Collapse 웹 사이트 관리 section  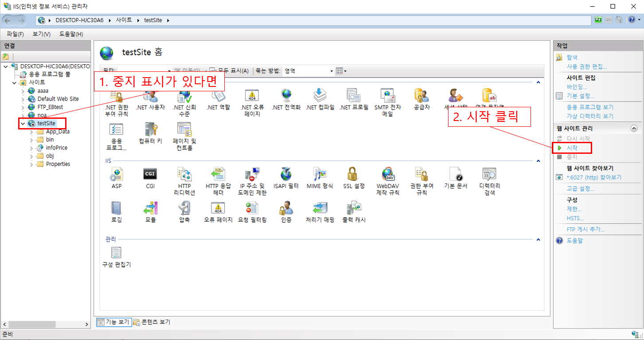click(634, 129)
